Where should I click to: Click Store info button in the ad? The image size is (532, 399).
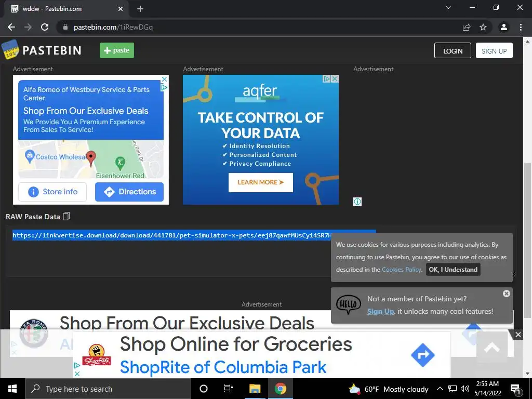(x=52, y=192)
